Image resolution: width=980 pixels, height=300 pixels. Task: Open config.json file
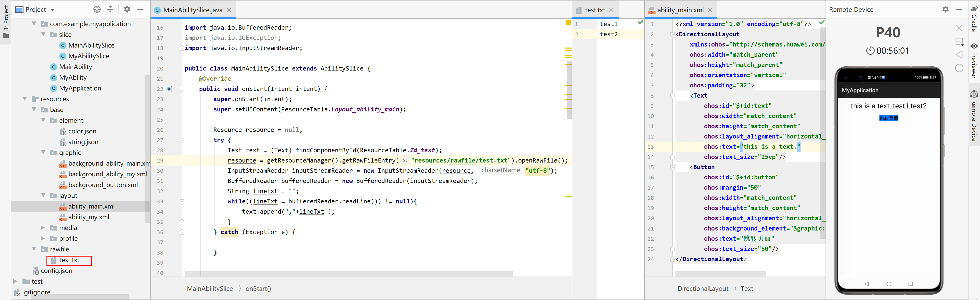56,271
